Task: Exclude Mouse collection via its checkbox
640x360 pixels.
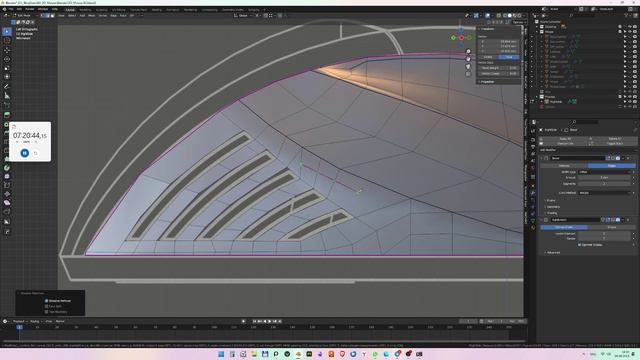Action: (620, 31)
